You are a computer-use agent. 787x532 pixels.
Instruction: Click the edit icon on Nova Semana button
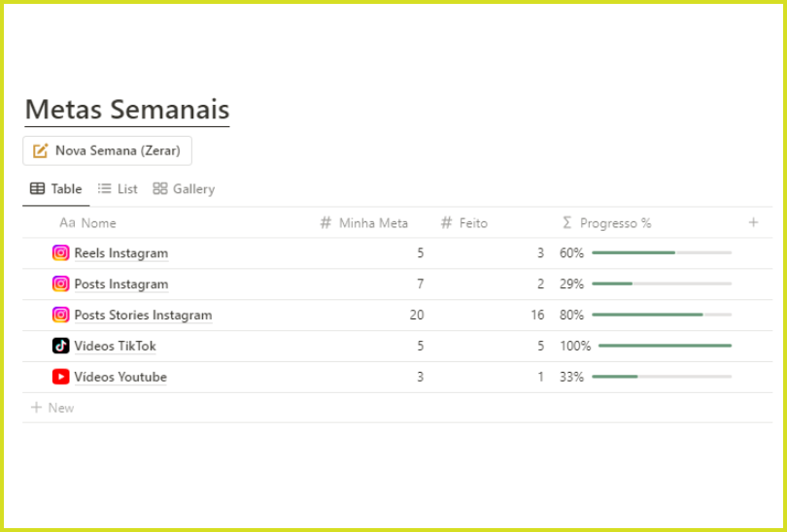(x=41, y=150)
